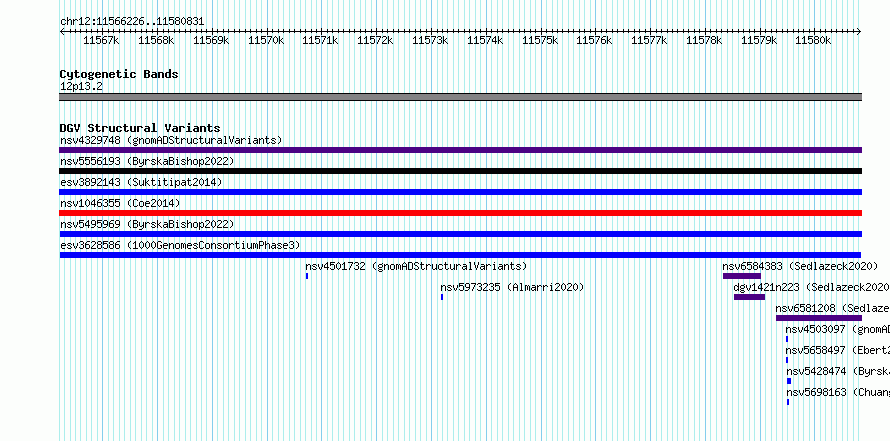Click nsv4501732 gnomADStructuralVariants label
This screenshot has height=441, width=890.
click(x=416, y=266)
